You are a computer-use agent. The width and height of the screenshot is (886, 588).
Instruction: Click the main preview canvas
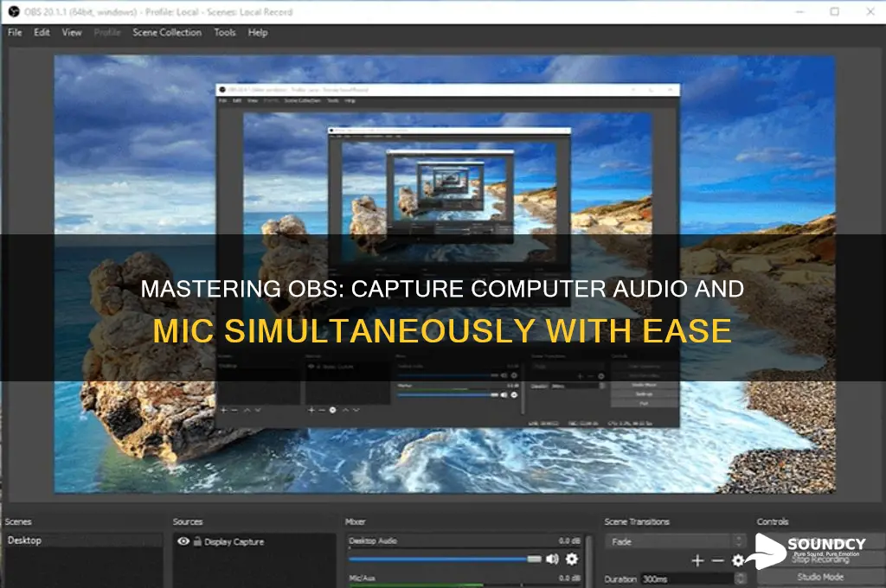click(x=445, y=274)
